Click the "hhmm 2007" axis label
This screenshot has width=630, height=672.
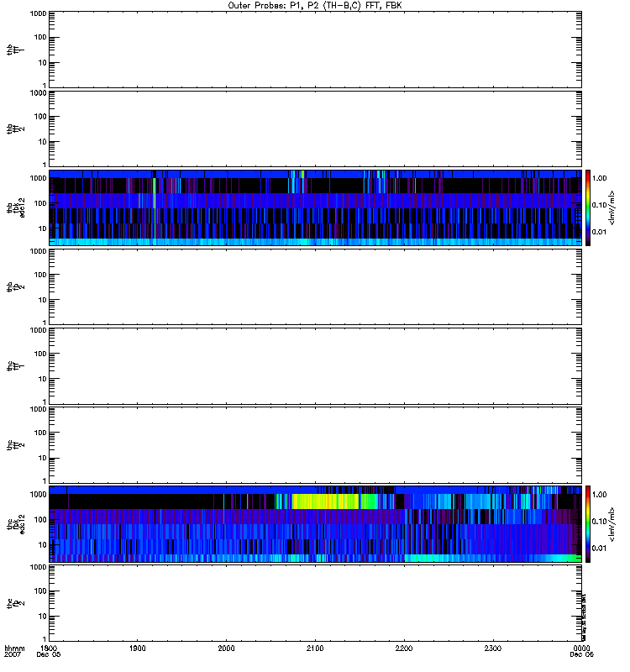(14, 652)
